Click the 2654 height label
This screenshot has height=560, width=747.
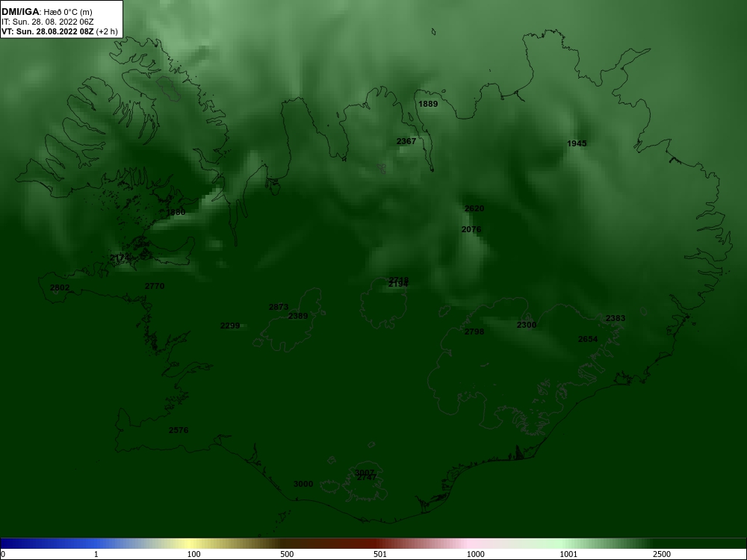pyautogui.click(x=587, y=339)
